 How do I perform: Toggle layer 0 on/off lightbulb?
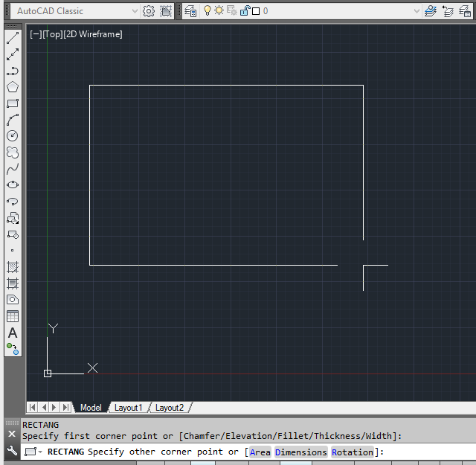click(x=208, y=10)
